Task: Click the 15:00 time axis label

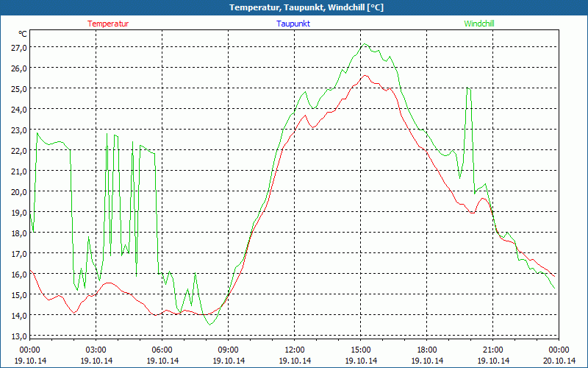Action: pyautogui.click(x=361, y=350)
